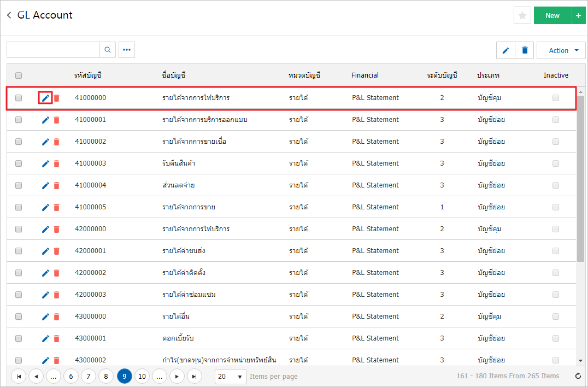Jump to last page of results
Screen dimensions: 588x387
[194, 376]
